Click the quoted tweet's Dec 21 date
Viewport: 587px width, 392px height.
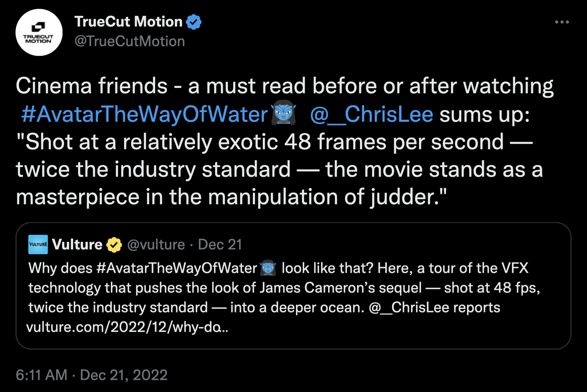(x=220, y=244)
